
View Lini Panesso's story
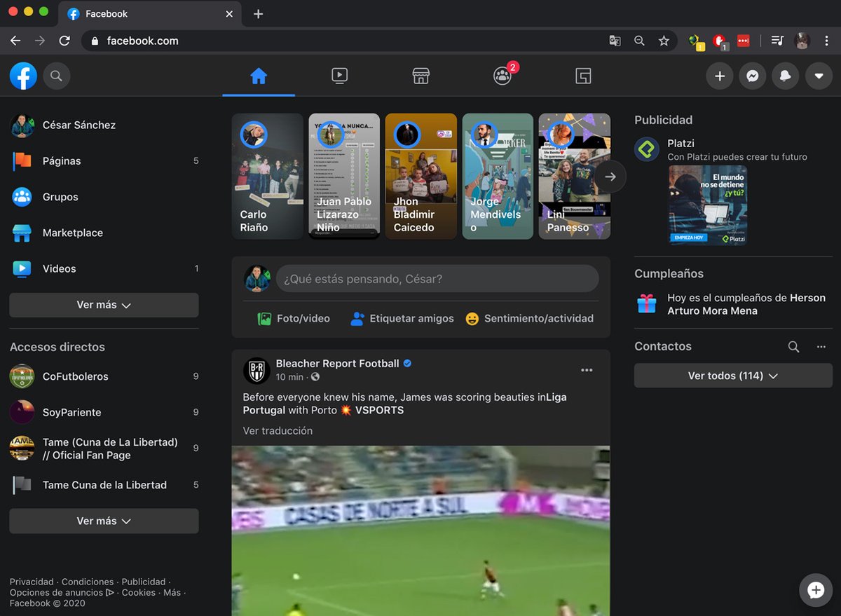[574, 177]
